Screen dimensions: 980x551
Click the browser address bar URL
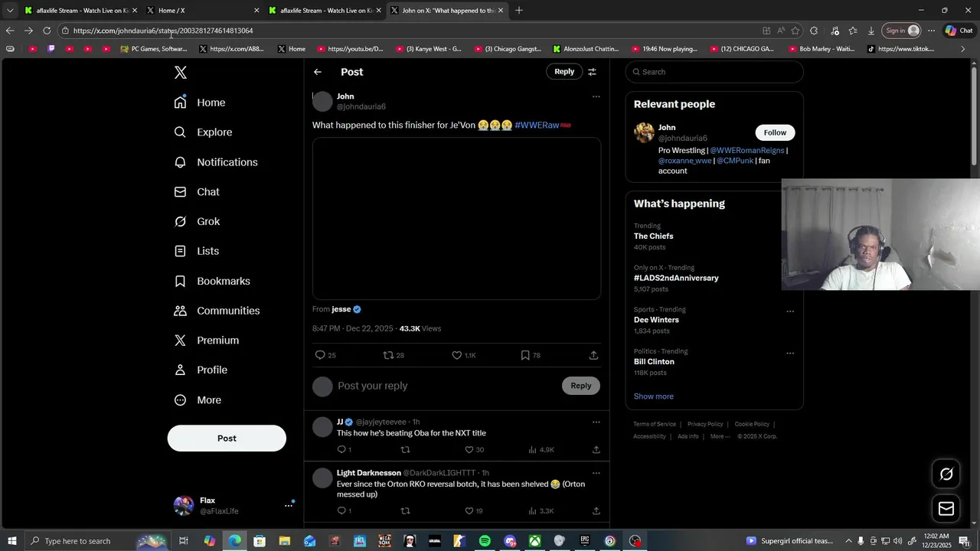click(163, 31)
